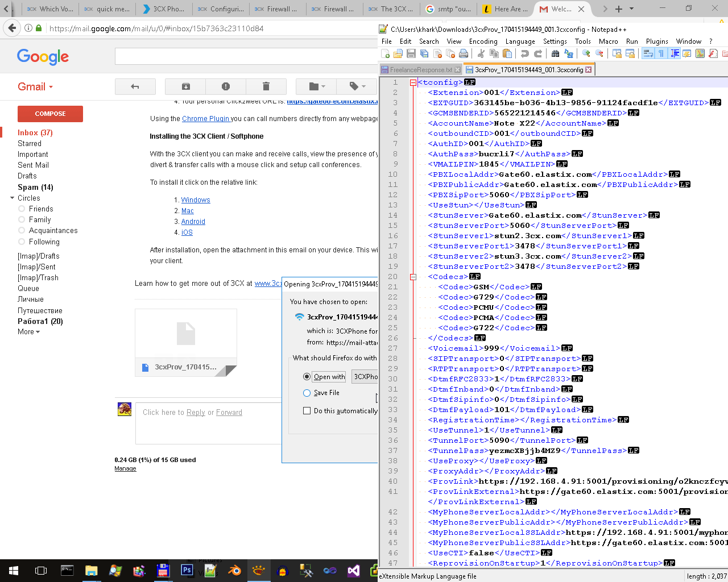Undo last edit in Notepad++
The width and height of the screenshot is (728, 582).
pos(525,53)
